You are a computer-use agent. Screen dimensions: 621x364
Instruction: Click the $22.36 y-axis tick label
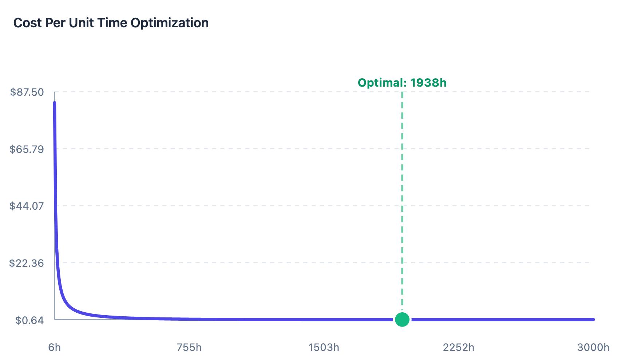click(27, 263)
